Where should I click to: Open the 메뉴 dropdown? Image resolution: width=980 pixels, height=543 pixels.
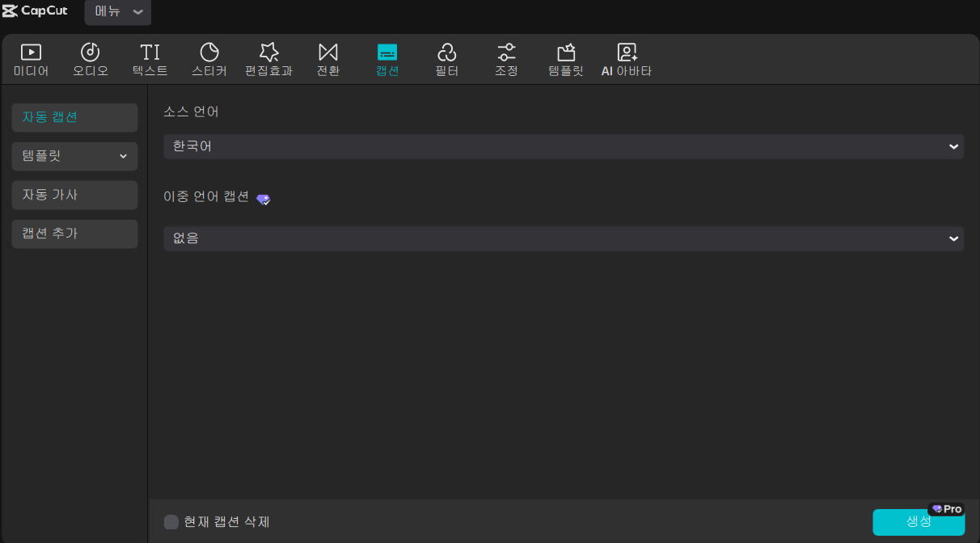(117, 12)
